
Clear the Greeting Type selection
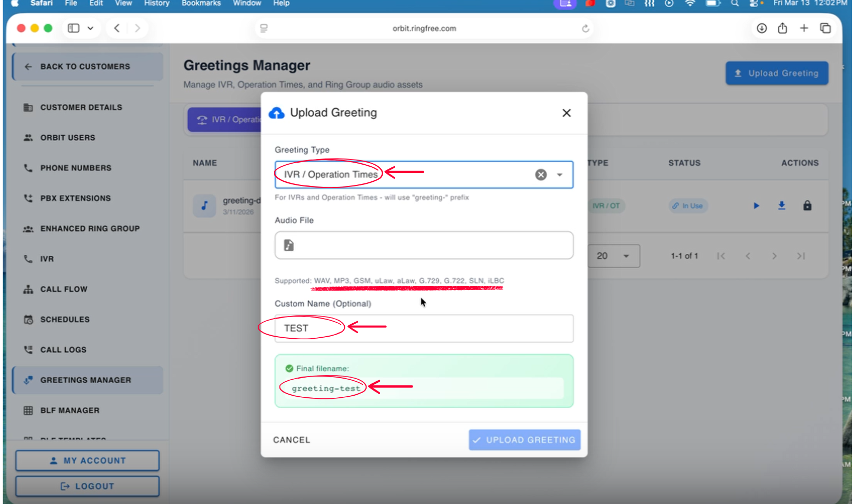[540, 175]
